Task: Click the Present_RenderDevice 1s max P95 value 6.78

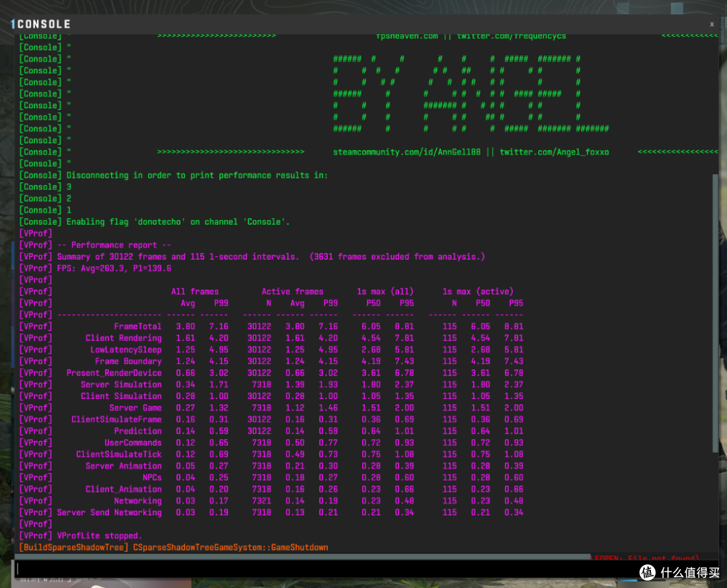Action: tap(405, 373)
